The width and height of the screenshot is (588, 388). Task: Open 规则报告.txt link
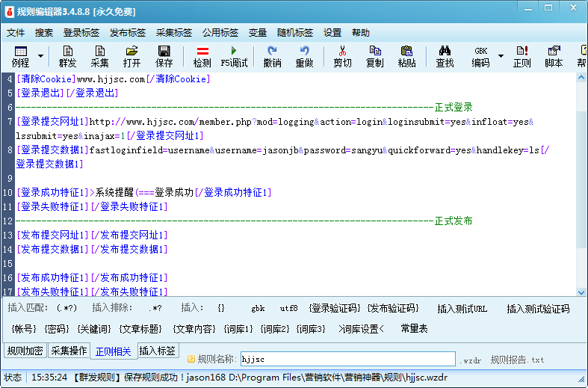pyautogui.click(x=517, y=360)
